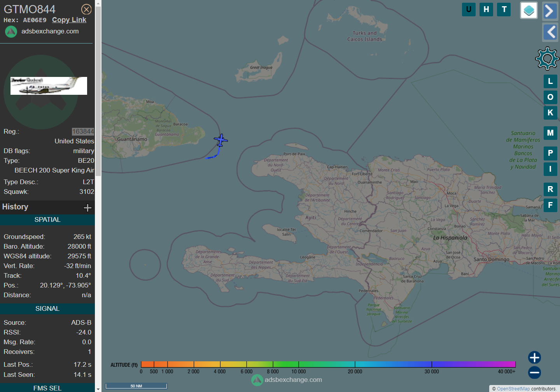Click the SIGNAL section header

47,308
